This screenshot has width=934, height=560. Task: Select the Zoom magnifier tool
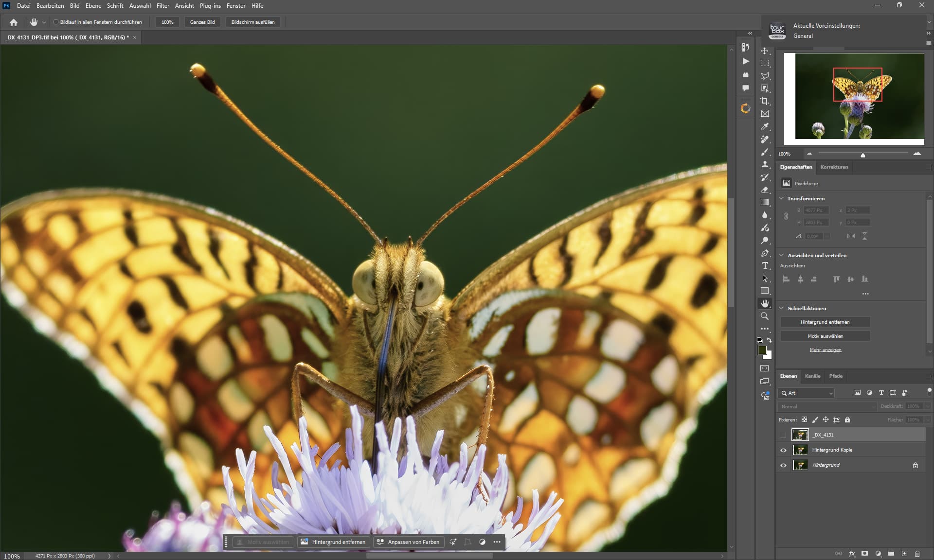pyautogui.click(x=765, y=316)
